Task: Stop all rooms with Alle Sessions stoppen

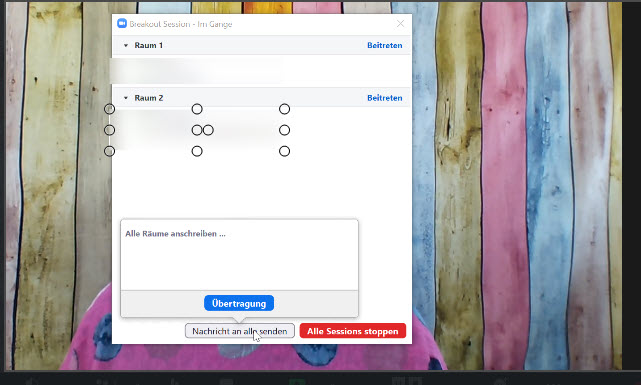Action: click(x=352, y=331)
